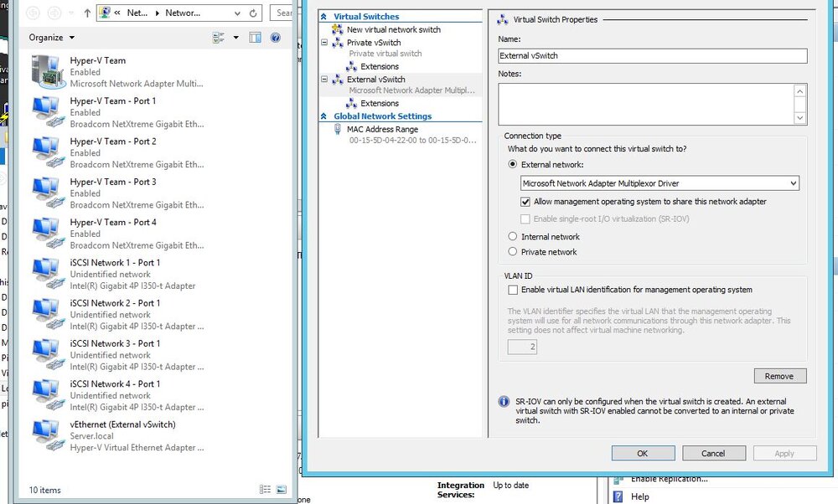Select Hyper-V Team - Port 3 adapter icon

(x=48, y=193)
